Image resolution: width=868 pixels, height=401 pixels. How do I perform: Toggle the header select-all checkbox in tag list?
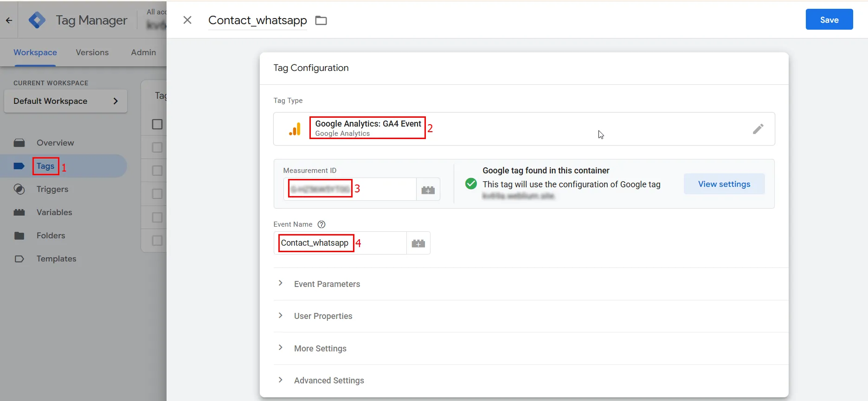coord(157,124)
